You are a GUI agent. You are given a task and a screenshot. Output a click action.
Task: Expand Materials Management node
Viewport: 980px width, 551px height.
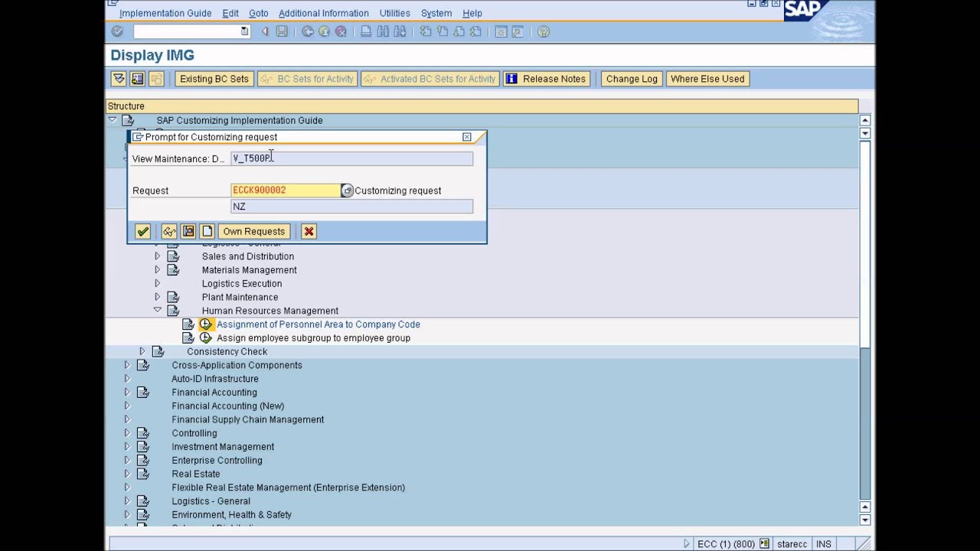[158, 270]
